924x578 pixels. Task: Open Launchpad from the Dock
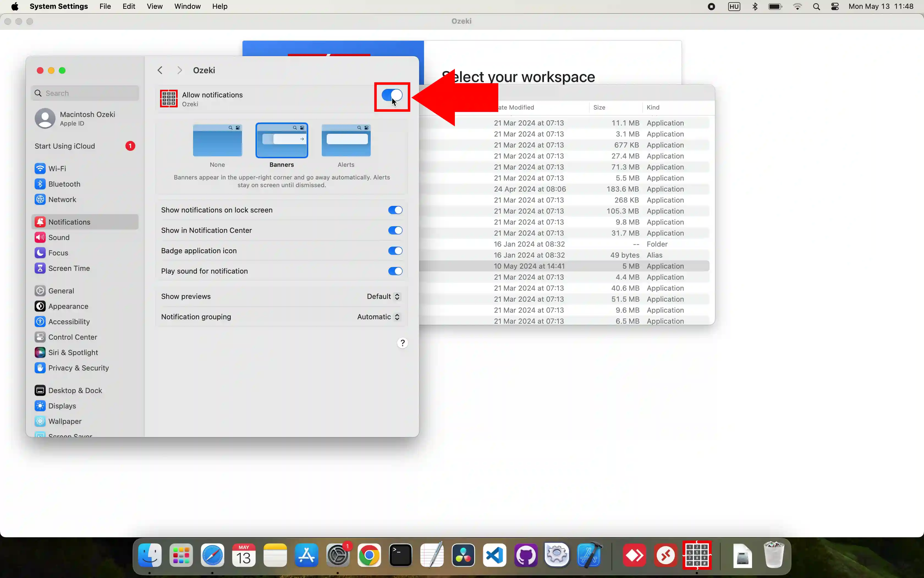(x=181, y=555)
